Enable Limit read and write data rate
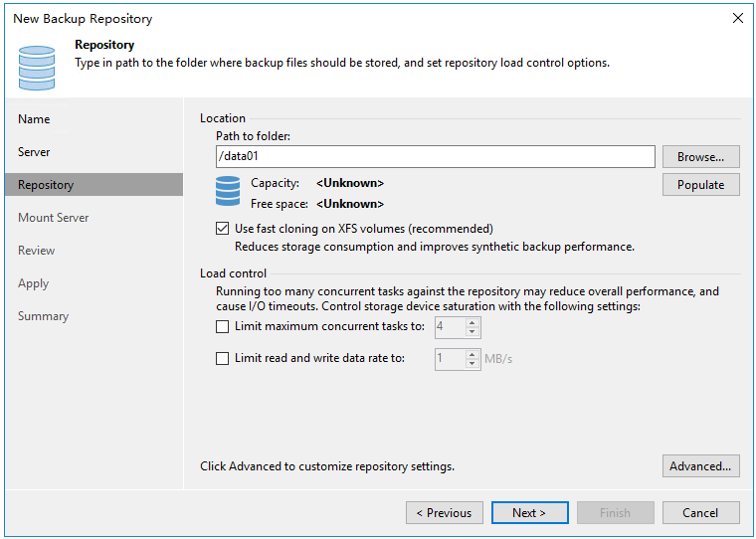Image resolution: width=756 pixels, height=539 pixels. pyautogui.click(x=223, y=358)
